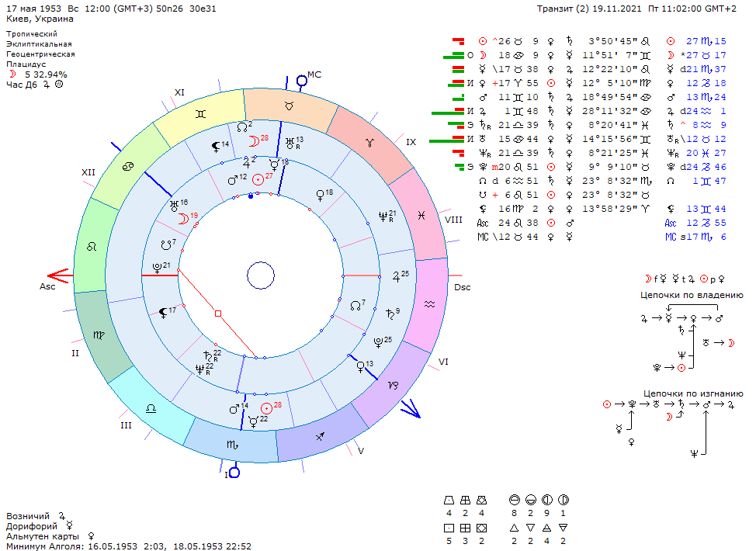Select the Cancer sign glyph on the outer ring
The image size is (756, 551).
tap(128, 167)
